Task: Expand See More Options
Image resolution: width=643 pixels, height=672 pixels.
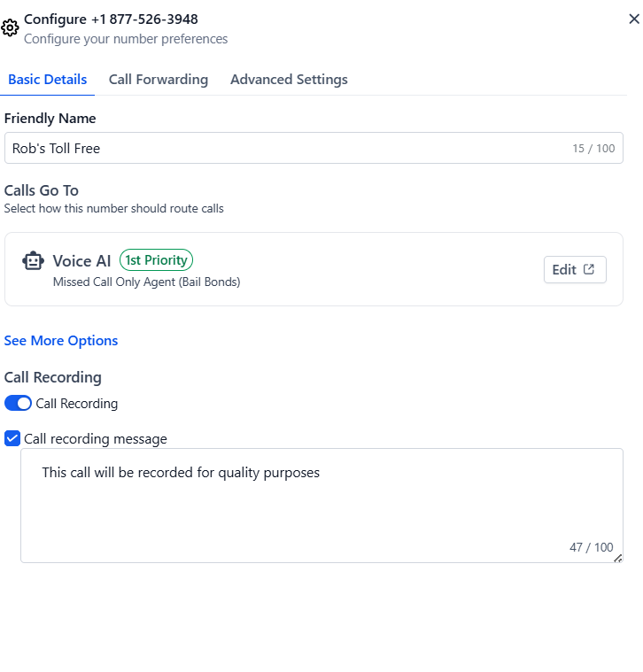Action: (x=61, y=341)
